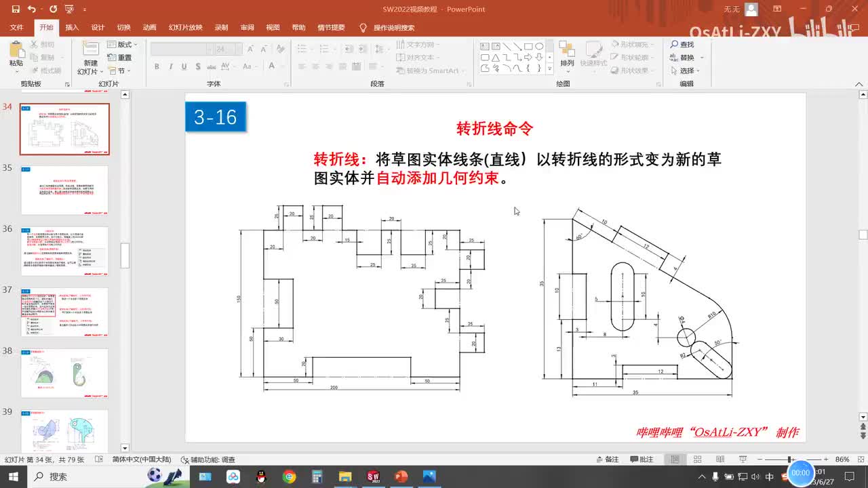This screenshot has width=868, height=488.
Task: Select slide 38 thumbnail
Action: click(x=64, y=373)
